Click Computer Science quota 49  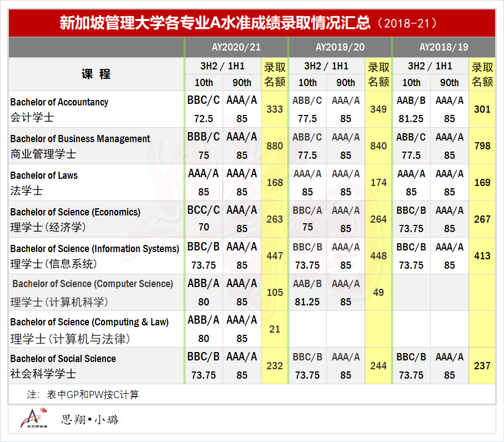tap(379, 293)
